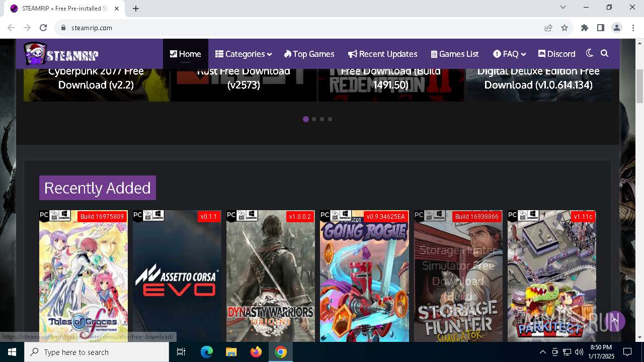The image size is (644, 362).
Task: Open File Explorer from taskbar
Action: tap(231, 352)
